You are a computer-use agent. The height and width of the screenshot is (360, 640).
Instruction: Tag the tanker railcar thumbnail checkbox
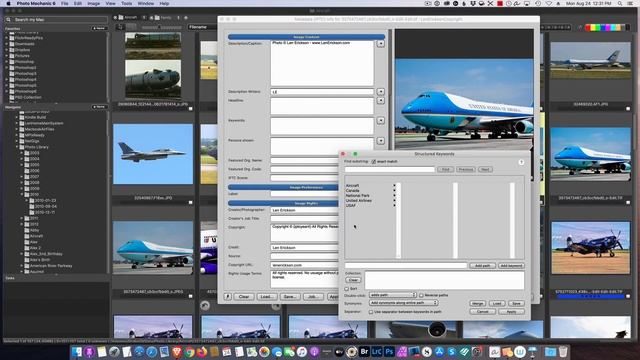[x=190, y=109]
